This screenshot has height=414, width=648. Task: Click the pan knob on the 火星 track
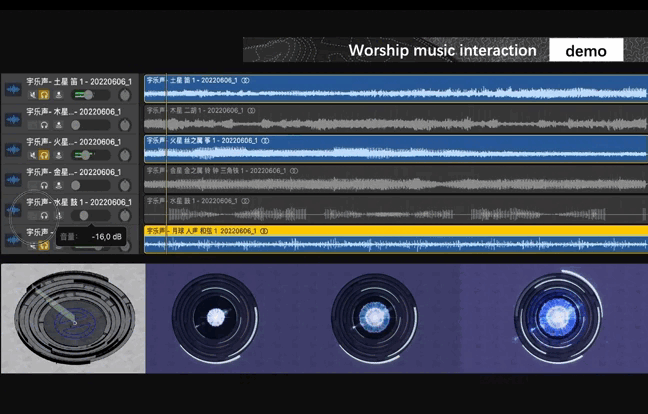tap(124, 155)
